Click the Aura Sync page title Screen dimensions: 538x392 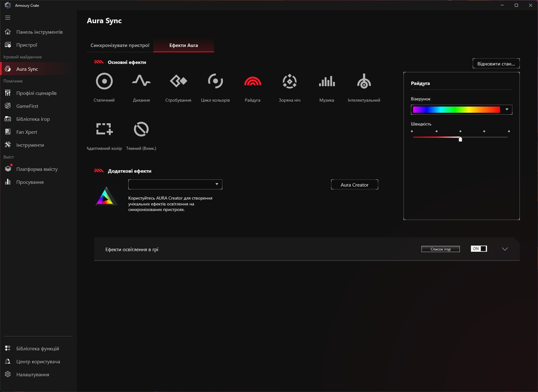(x=104, y=21)
